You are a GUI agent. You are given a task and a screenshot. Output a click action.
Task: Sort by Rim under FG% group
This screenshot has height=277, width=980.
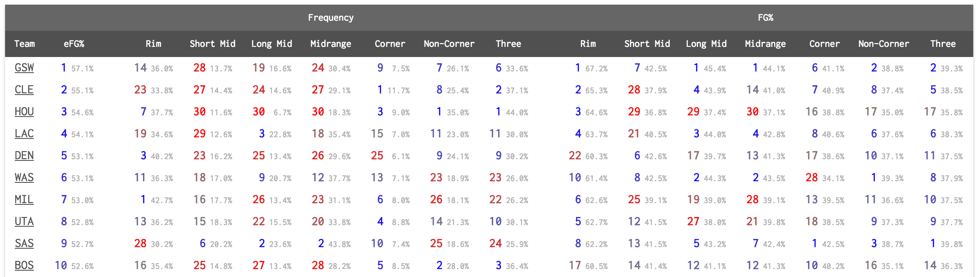point(588,44)
